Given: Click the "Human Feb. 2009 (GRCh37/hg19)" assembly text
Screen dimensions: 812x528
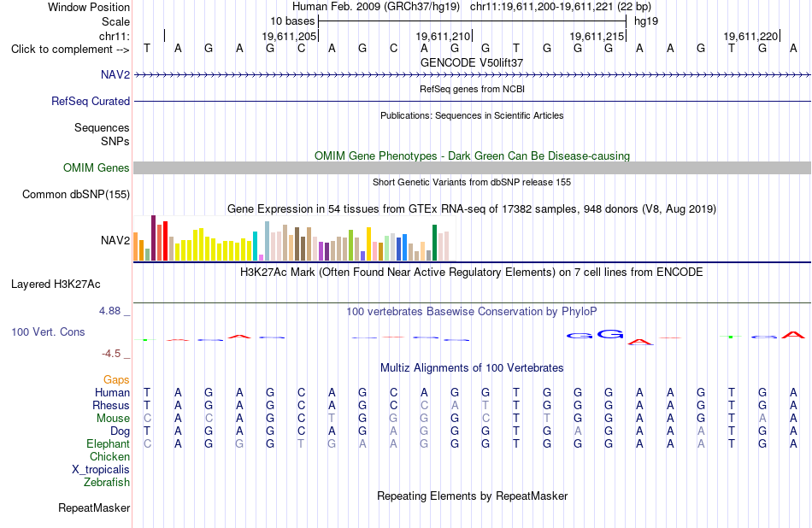Looking at the screenshot, I should tap(376, 7).
